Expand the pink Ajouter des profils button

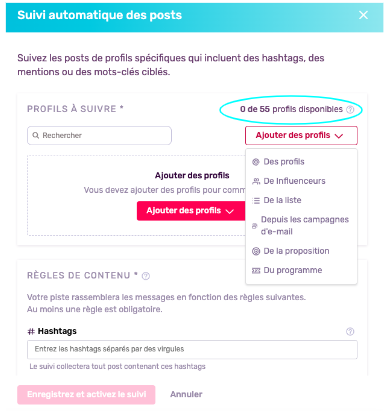(x=191, y=211)
